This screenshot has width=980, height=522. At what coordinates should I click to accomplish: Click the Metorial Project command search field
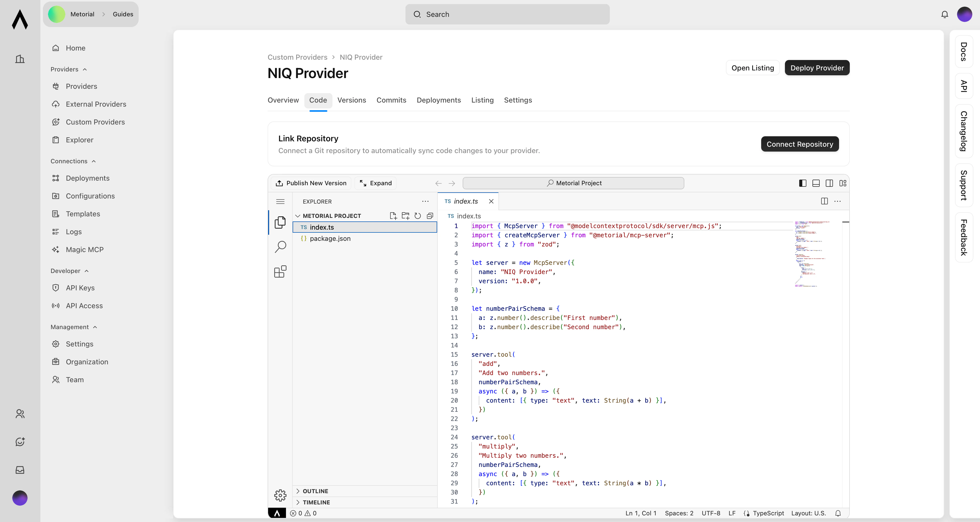click(573, 183)
